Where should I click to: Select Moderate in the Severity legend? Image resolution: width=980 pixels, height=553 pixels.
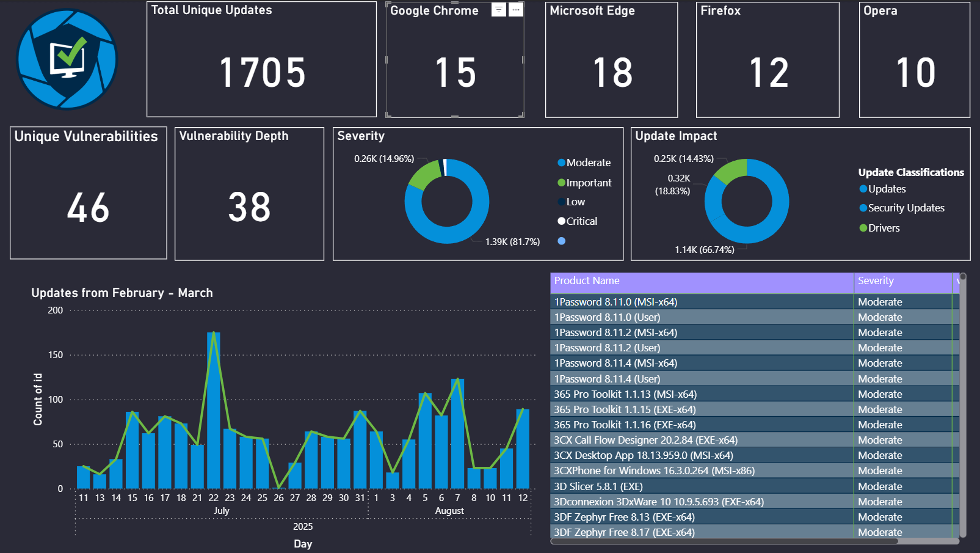pyautogui.click(x=584, y=163)
